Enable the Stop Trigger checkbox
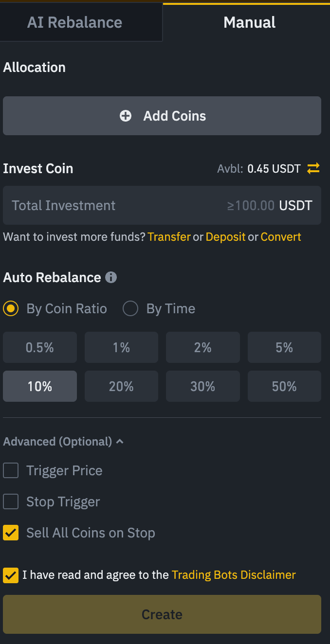 coord(11,501)
